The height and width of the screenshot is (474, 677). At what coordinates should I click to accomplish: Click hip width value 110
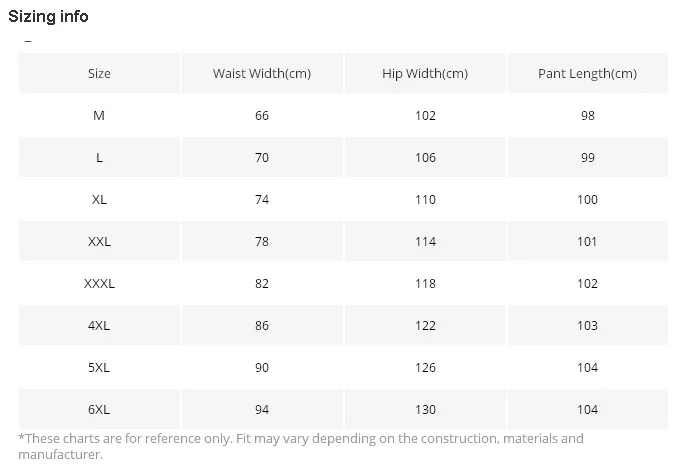[x=425, y=199]
